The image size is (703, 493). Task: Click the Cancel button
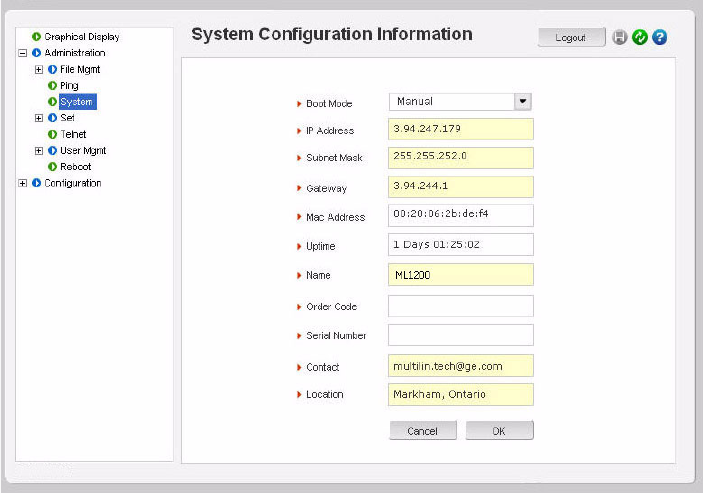(423, 431)
